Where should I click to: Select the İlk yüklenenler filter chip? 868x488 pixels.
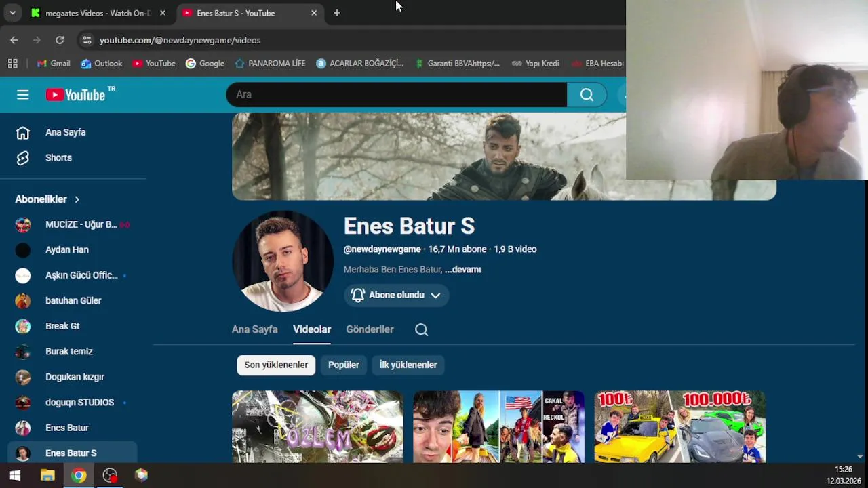(408, 365)
